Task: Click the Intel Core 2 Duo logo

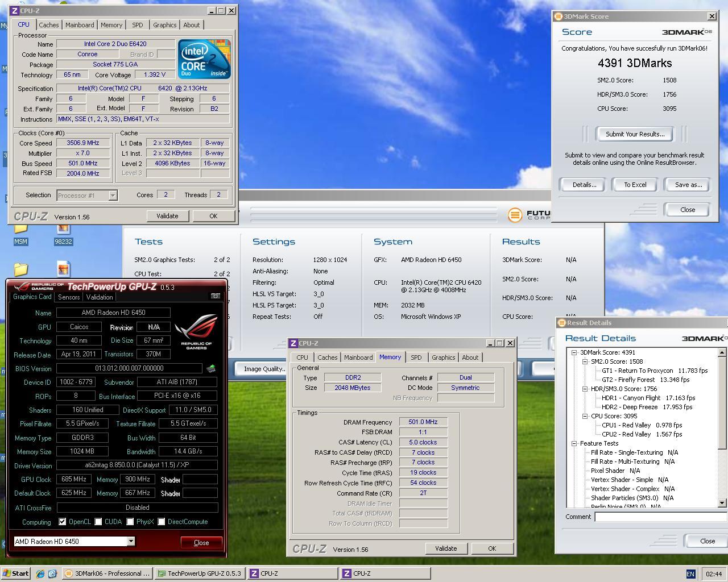Action: coord(204,59)
